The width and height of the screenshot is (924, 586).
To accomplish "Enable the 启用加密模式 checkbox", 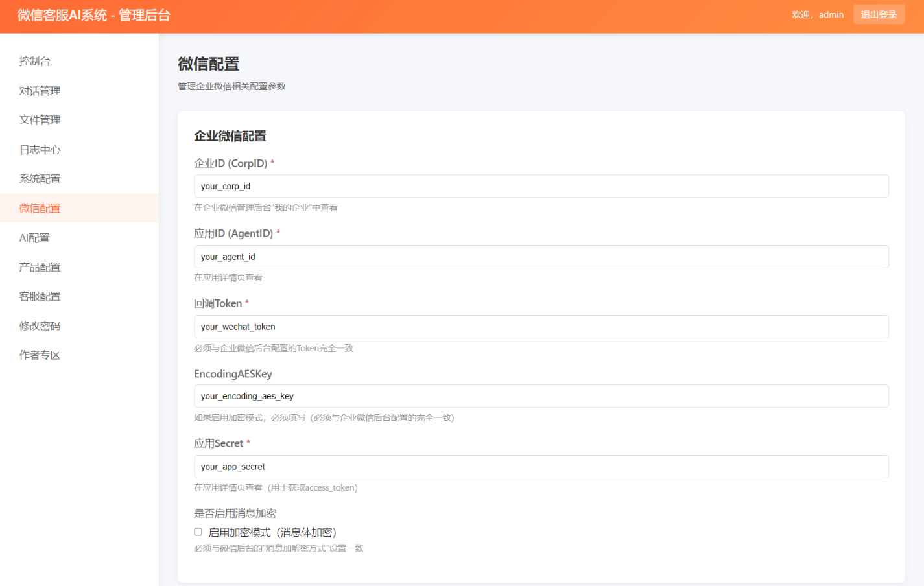I will click(198, 532).
